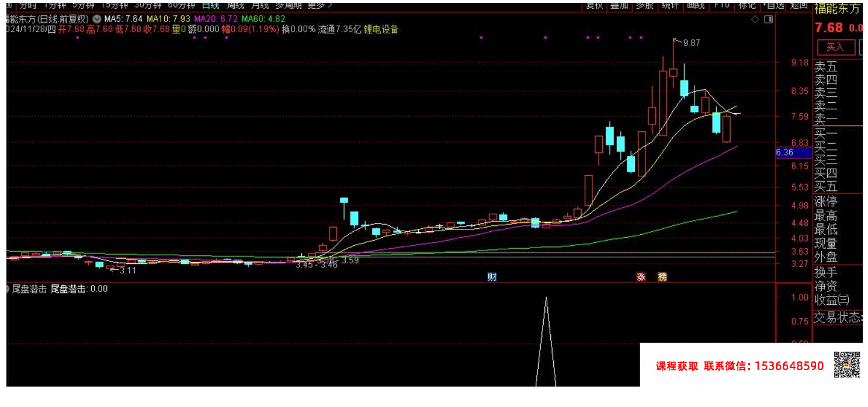Select the 周线 weekly chart tab
Screen dimensions: 868x407
[235, 5]
